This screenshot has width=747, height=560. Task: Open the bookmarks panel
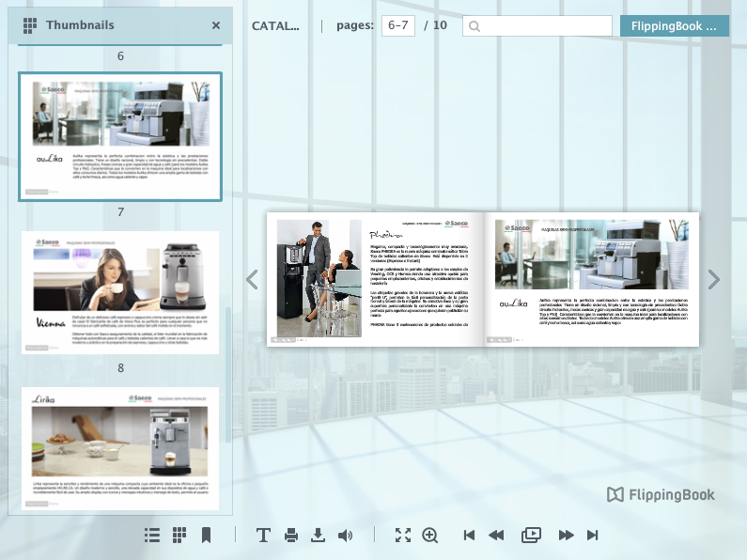[x=206, y=535]
